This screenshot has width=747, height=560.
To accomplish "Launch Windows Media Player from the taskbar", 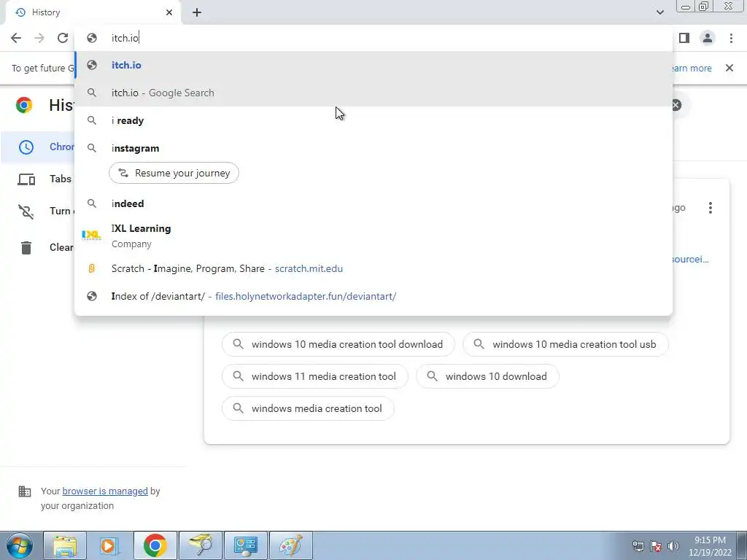I will coord(109,545).
